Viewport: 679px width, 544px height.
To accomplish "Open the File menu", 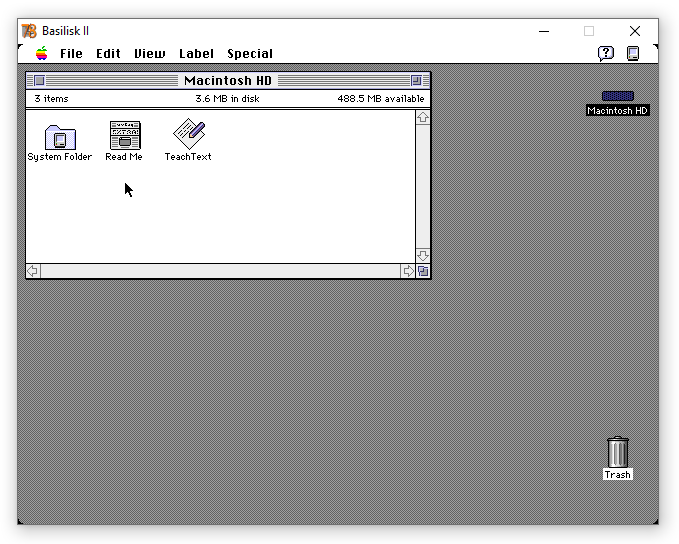I will coord(71,54).
